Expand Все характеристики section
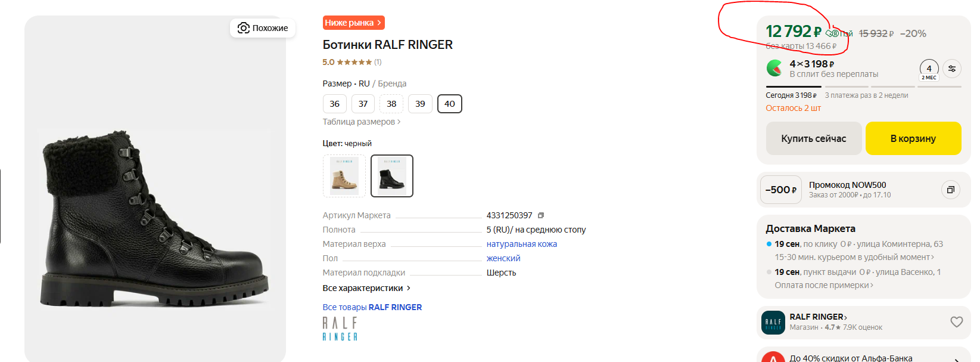 pyautogui.click(x=366, y=288)
